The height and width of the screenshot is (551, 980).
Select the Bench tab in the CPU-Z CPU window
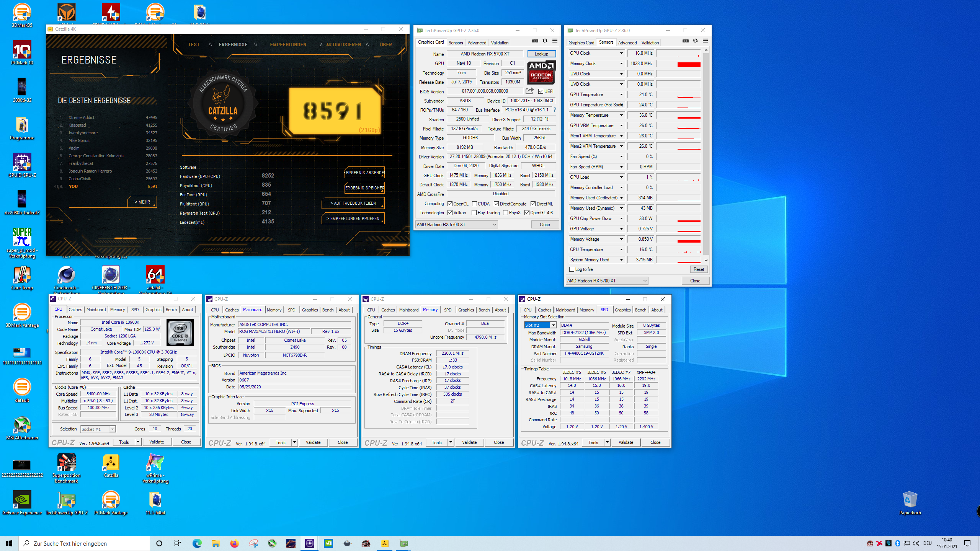(171, 310)
